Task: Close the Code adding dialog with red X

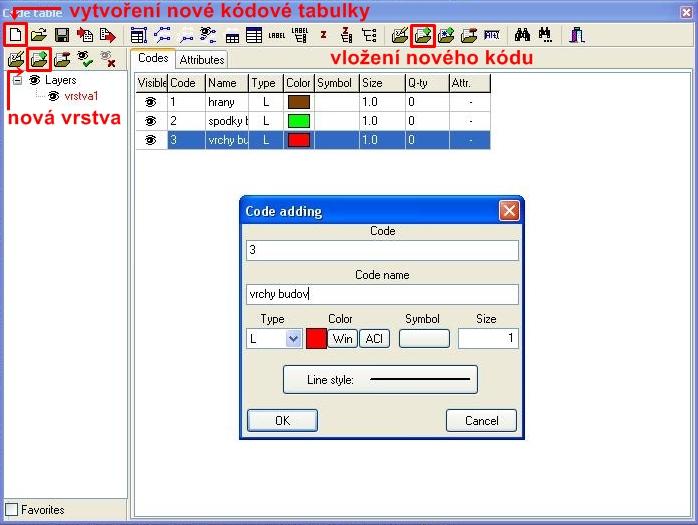Action: point(509,211)
